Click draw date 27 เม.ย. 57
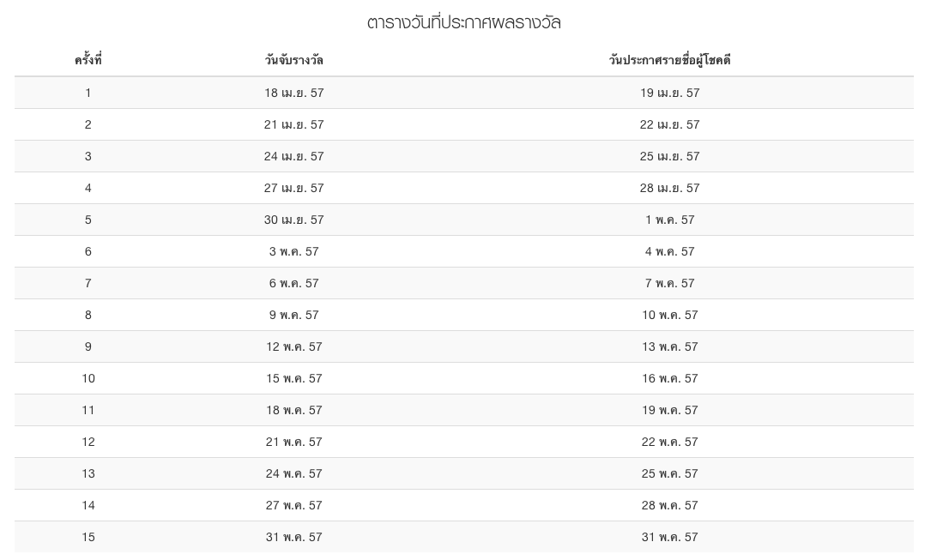The image size is (931, 560). click(x=294, y=188)
